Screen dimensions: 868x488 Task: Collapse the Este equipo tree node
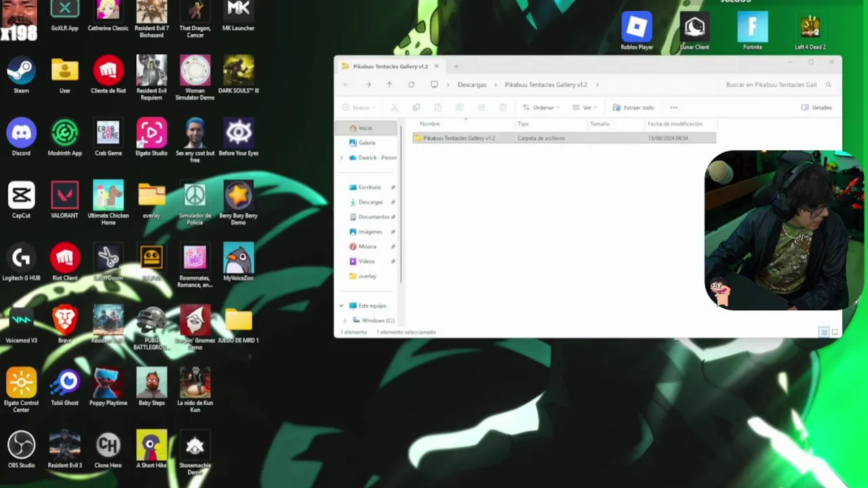(x=341, y=306)
